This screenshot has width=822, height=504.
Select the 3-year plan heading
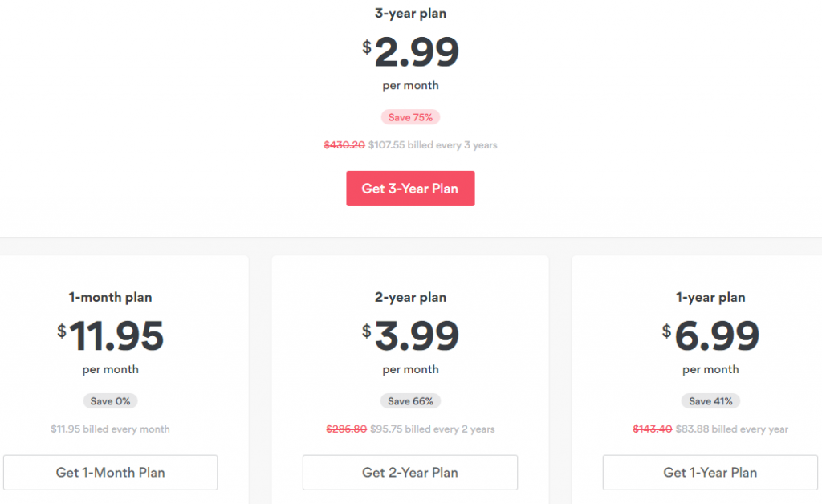(410, 14)
